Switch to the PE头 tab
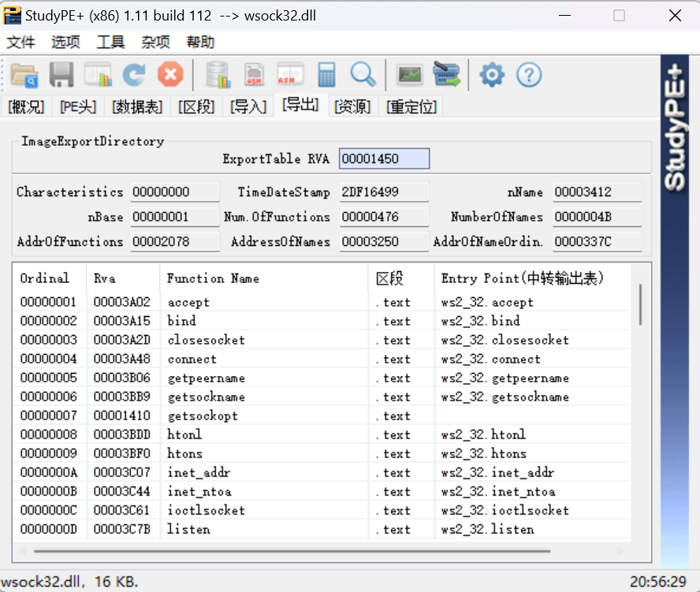Screen dimensions: 700x592 (x=78, y=106)
